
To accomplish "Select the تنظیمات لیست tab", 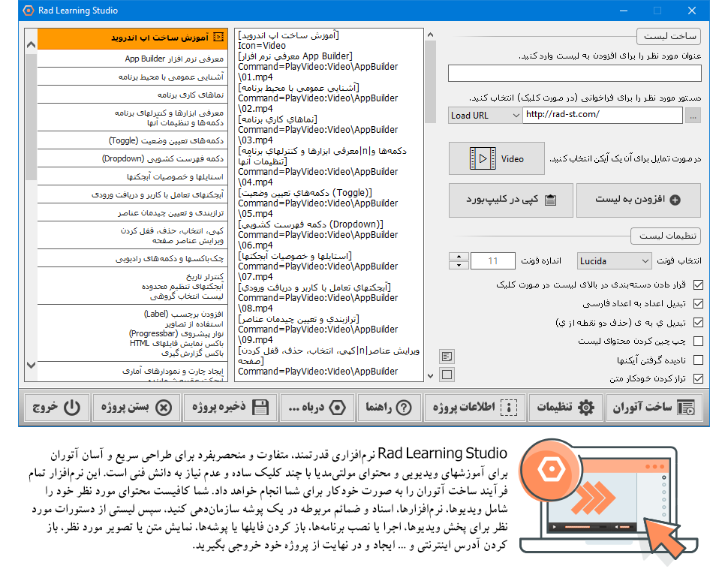I will [666, 236].
